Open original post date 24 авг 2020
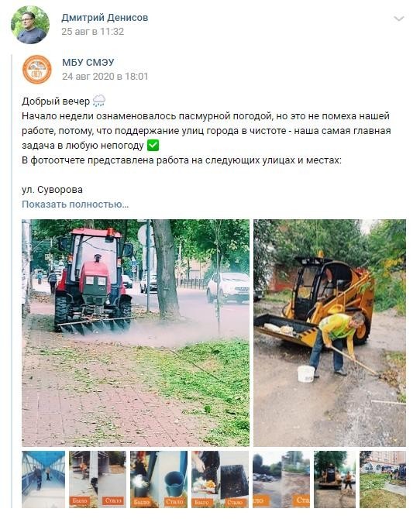The width and height of the screenshot is (420, 519). pyautogui.click(x=105, y=77)
